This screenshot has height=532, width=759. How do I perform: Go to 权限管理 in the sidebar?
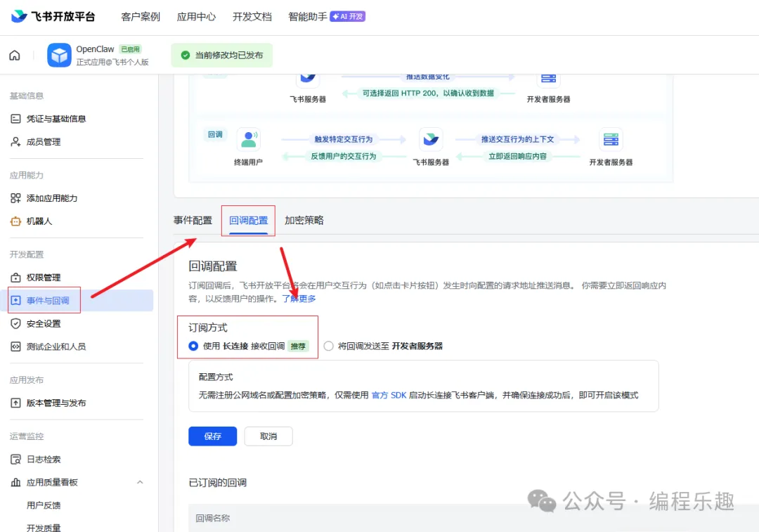(44, 278)
